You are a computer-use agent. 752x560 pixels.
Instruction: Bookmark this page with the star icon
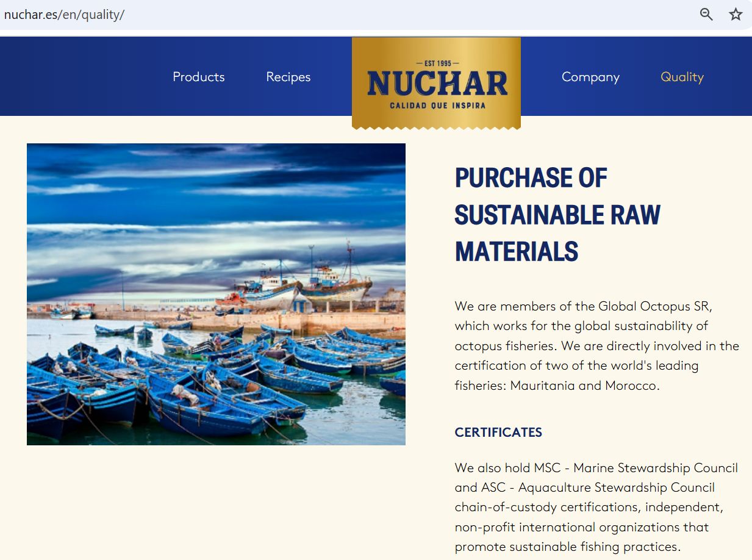736,15
